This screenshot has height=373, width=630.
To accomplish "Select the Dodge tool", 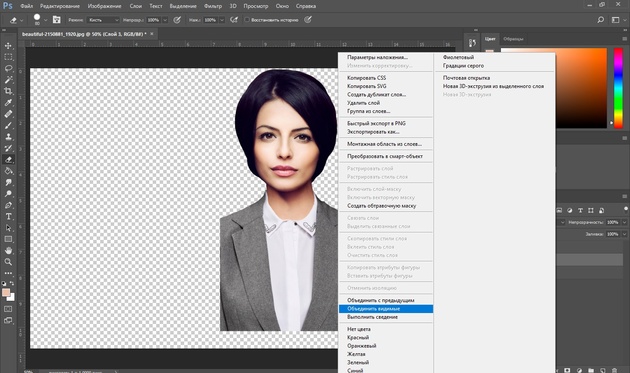I will [8, 194].
